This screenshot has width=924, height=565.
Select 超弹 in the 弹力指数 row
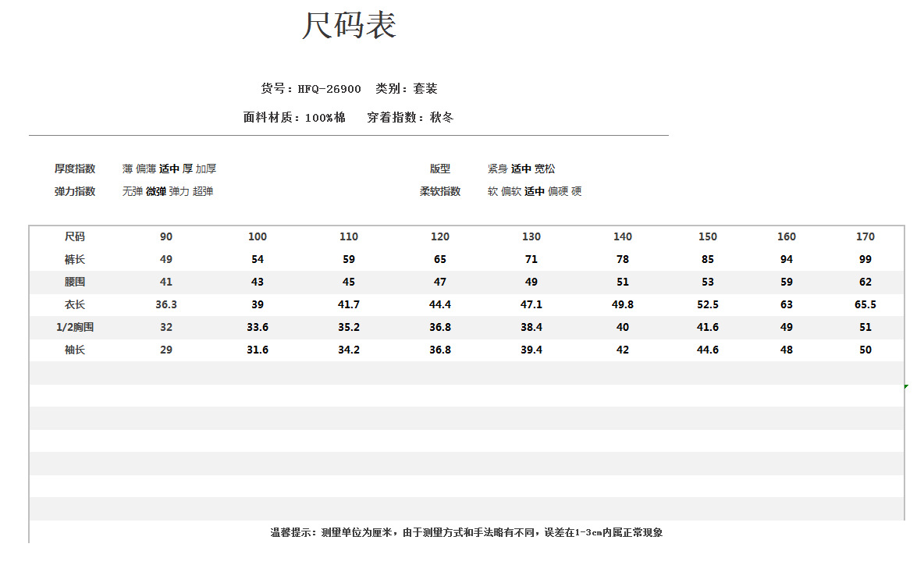(x=203, y=191)
